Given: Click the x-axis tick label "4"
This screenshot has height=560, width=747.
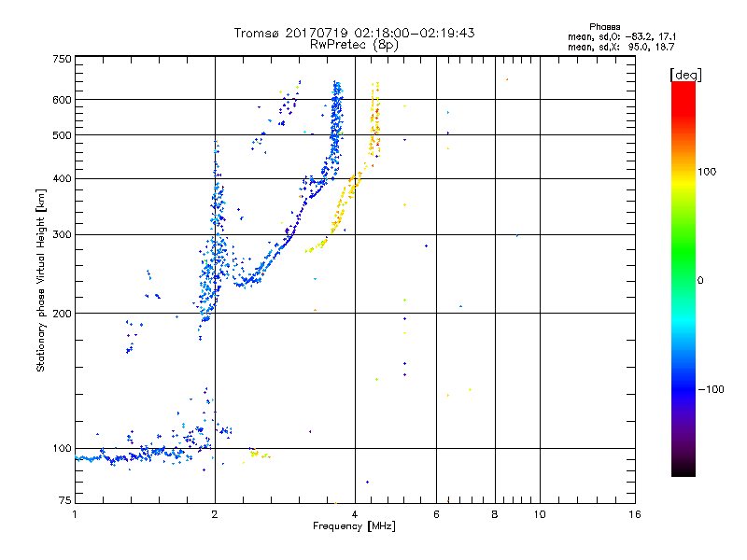Looking at the screenshot, I should (x=355, y=514).
